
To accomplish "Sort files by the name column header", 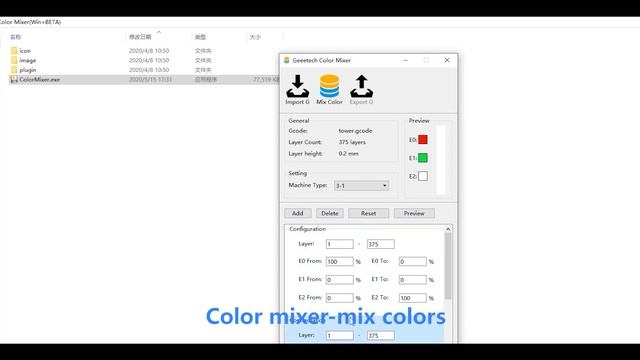I will (16, 37).
